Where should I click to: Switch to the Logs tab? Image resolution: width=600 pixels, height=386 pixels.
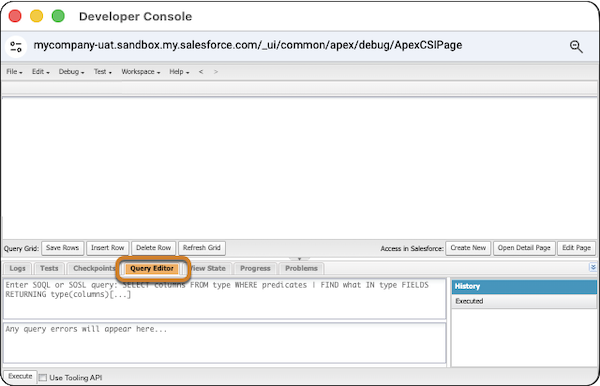point(17,268)
